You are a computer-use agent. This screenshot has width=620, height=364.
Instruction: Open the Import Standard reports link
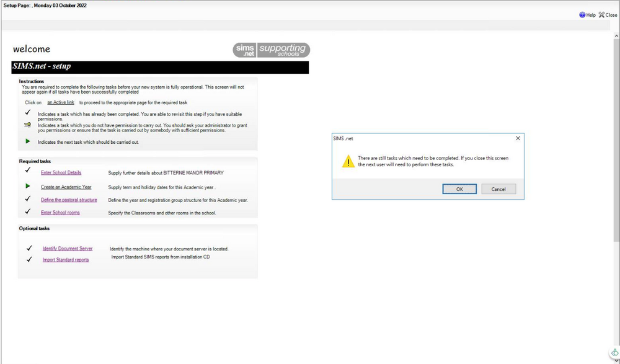pos(66,260)
